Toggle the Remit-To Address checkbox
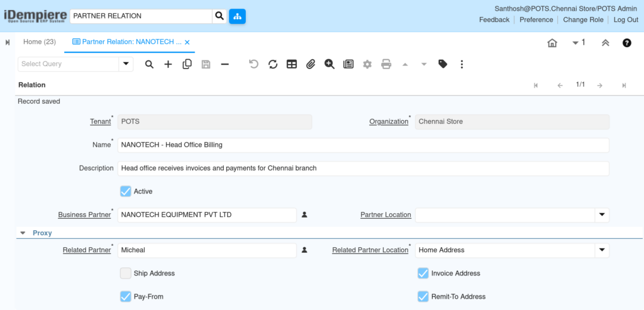 pyautogui.click(x=423, y=296)
